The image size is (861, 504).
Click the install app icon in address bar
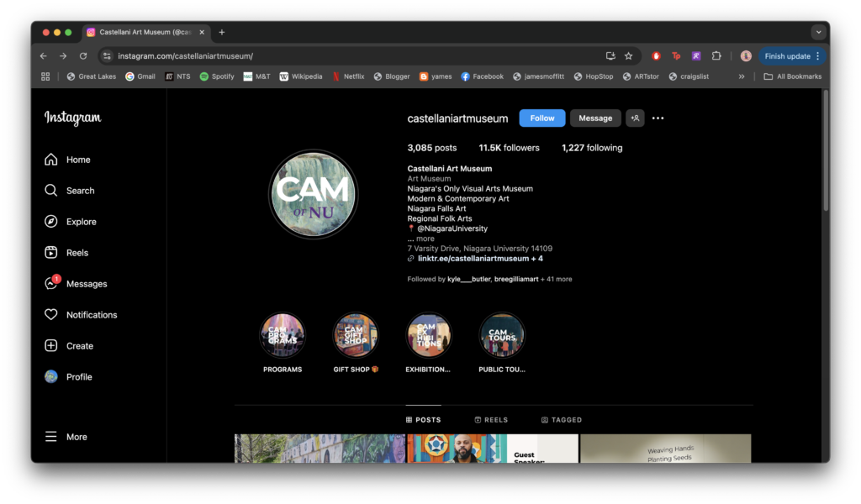coord(610,56)
